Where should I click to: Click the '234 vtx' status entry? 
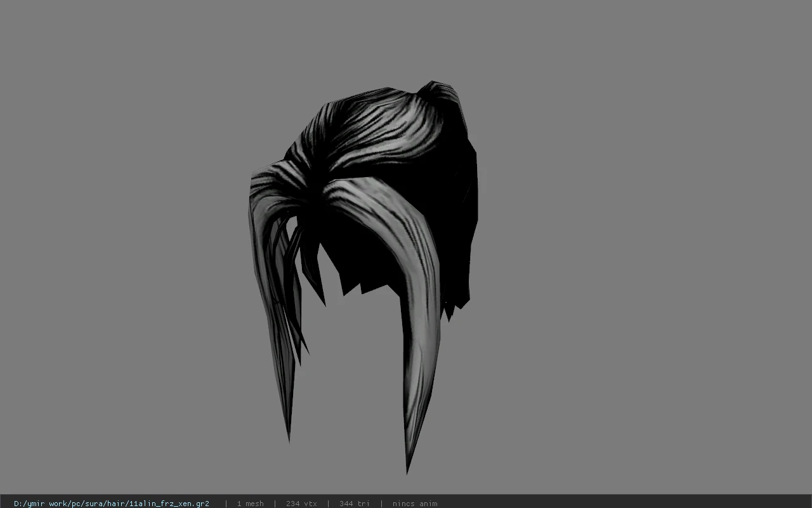(301, 504)
